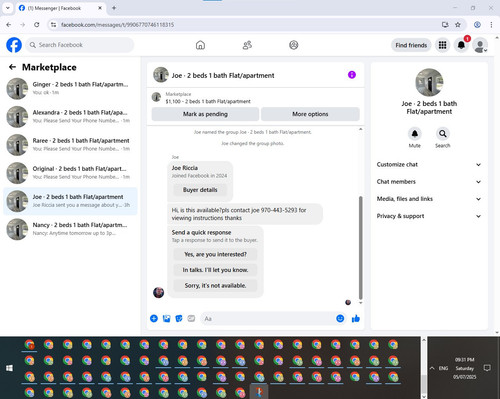
Task: Go to the Home feed icon
Action: [200, 45]
